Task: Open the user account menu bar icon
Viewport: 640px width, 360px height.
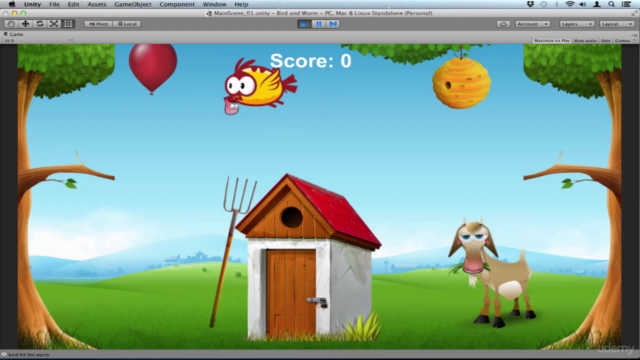Action: 597,4
